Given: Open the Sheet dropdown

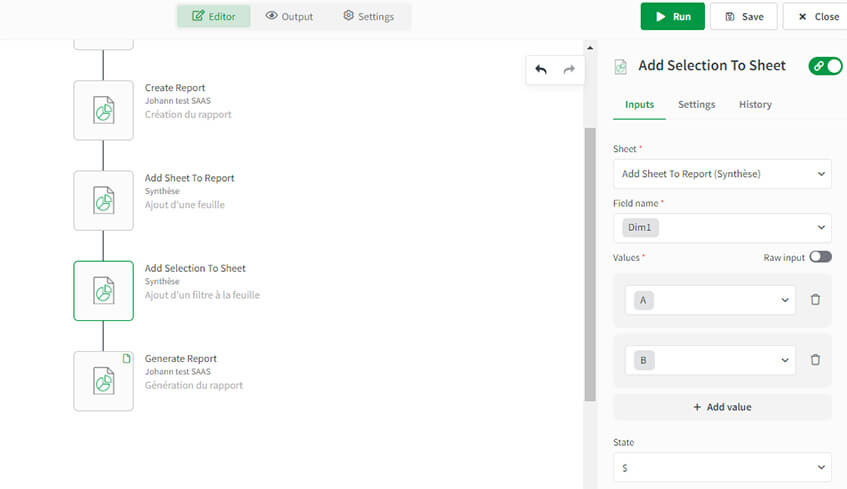Looking at the screenshot, I should [x=722, y=173].
